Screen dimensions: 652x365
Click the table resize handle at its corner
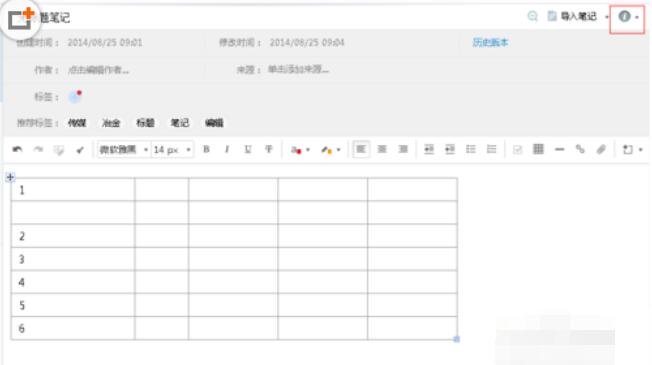[x=457, y=339]
